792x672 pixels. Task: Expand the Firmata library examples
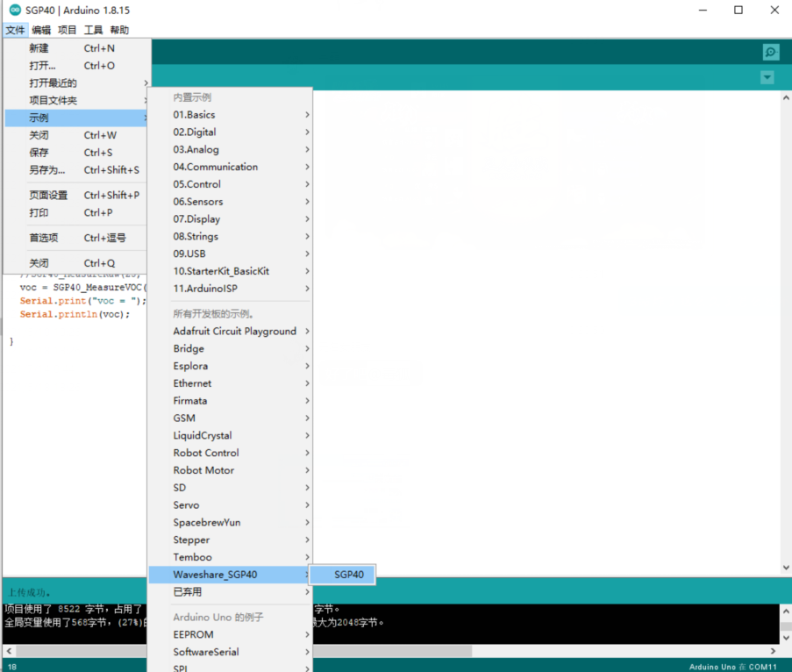(231, 401)
